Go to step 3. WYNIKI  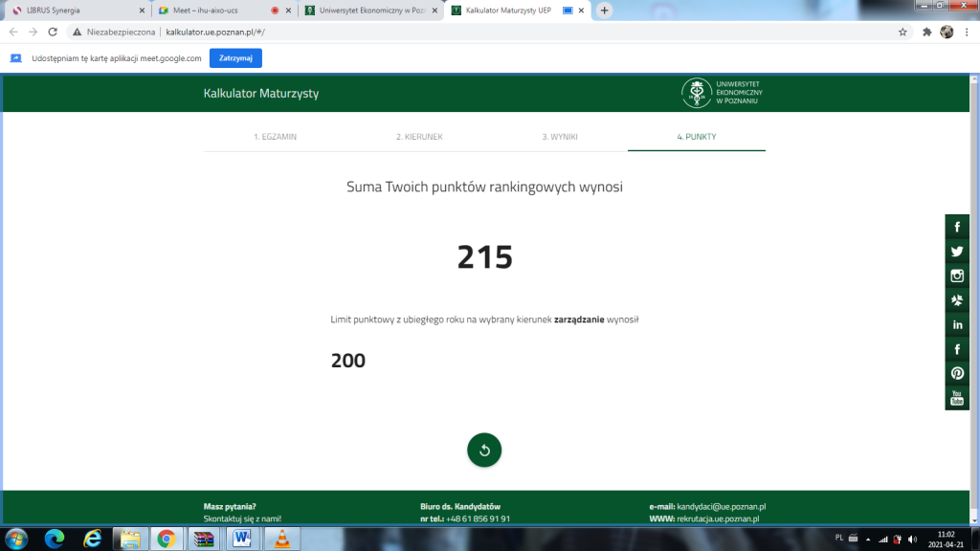coord(560,137)
